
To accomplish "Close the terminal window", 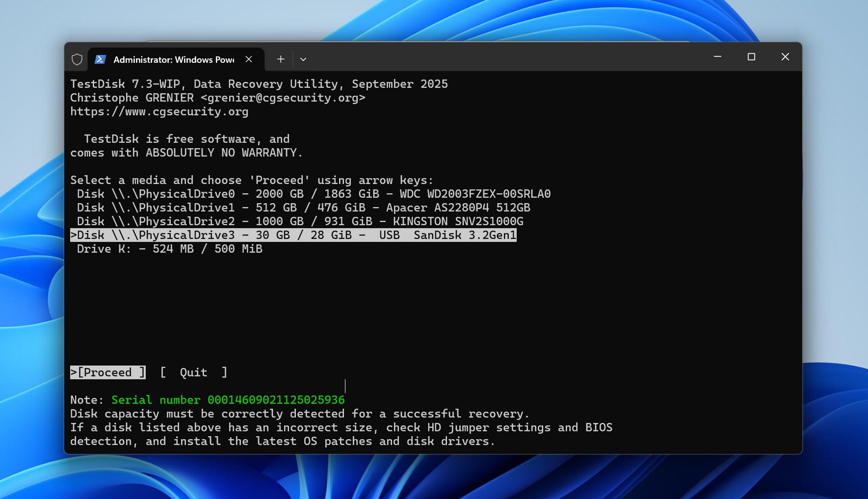I will tap(785, 57).
